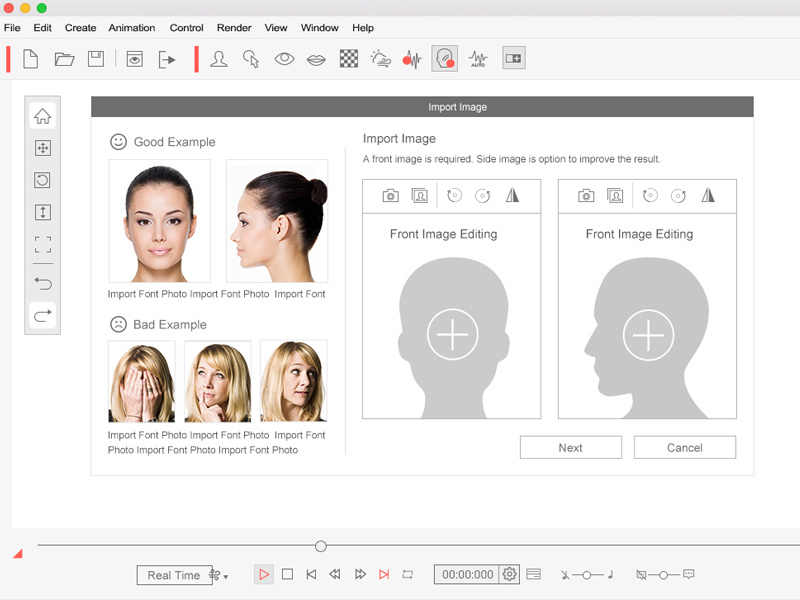Cancel the image import
Image resolution: width=800 pixels, height=600 pixels.
[684, 447]
